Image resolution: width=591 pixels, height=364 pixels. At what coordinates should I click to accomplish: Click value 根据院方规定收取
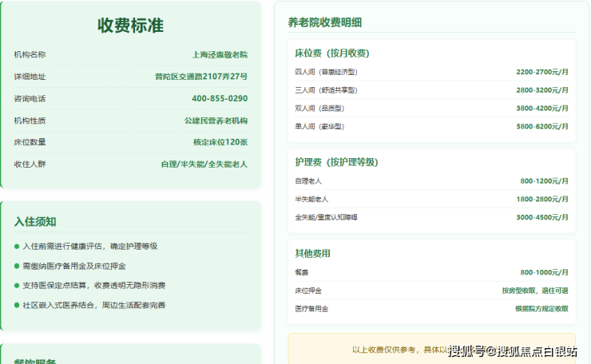541,309
